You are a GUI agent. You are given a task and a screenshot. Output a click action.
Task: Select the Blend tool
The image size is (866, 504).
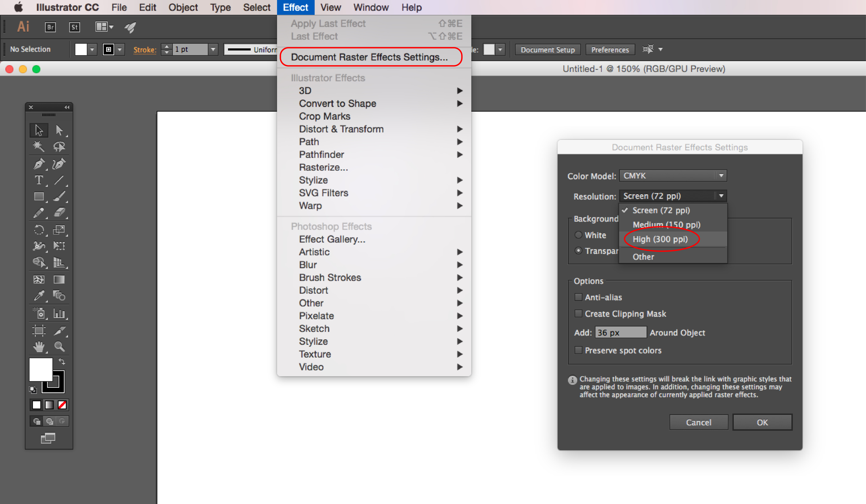click(x=59, y=295)
